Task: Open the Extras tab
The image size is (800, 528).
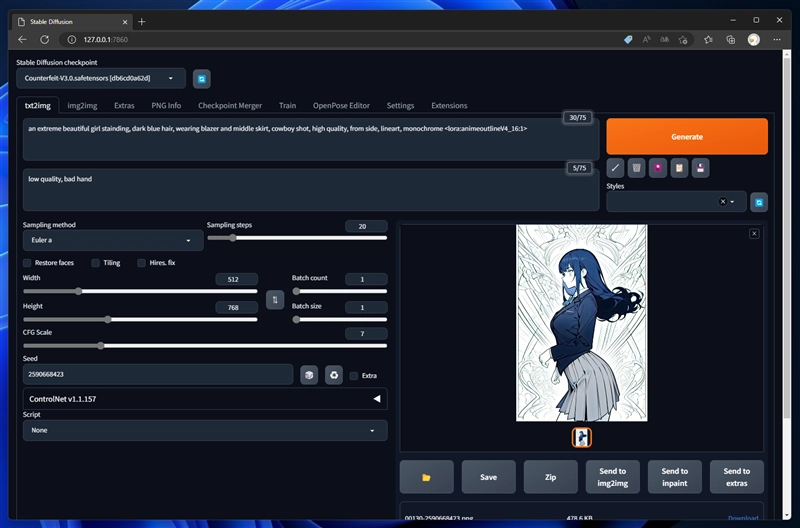Action: tap(124, 106)
